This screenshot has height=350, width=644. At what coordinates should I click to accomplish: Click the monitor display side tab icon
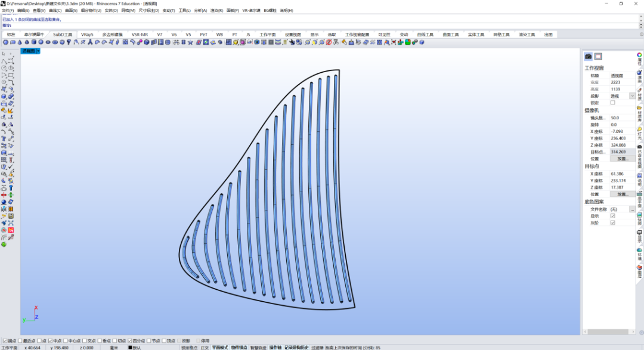point(639,232)
